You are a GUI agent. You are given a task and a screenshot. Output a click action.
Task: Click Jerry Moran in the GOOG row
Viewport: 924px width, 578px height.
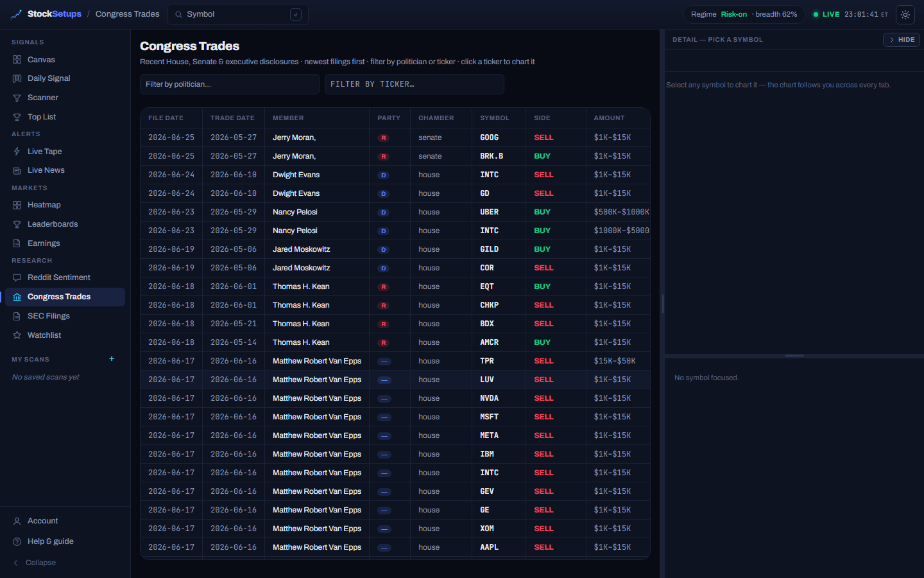pos(294,137)
